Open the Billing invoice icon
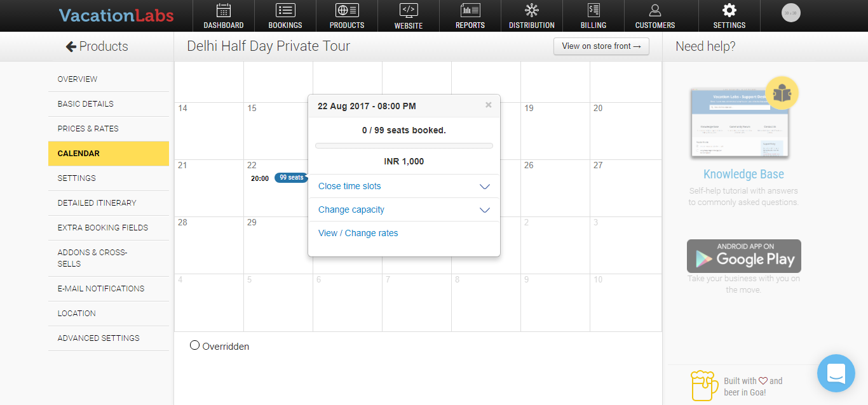This screenshot has height=405, width=868. [593, 10]
